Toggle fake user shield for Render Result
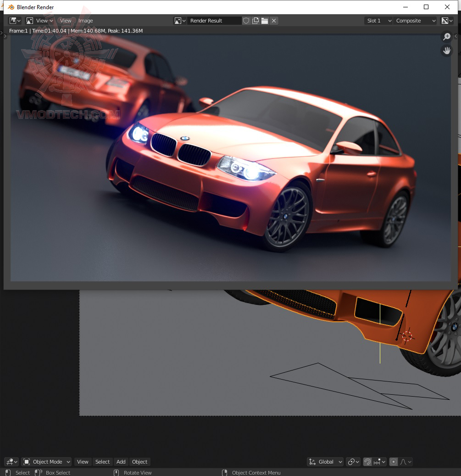The image size is (461, 476). (x=246, y=21)
